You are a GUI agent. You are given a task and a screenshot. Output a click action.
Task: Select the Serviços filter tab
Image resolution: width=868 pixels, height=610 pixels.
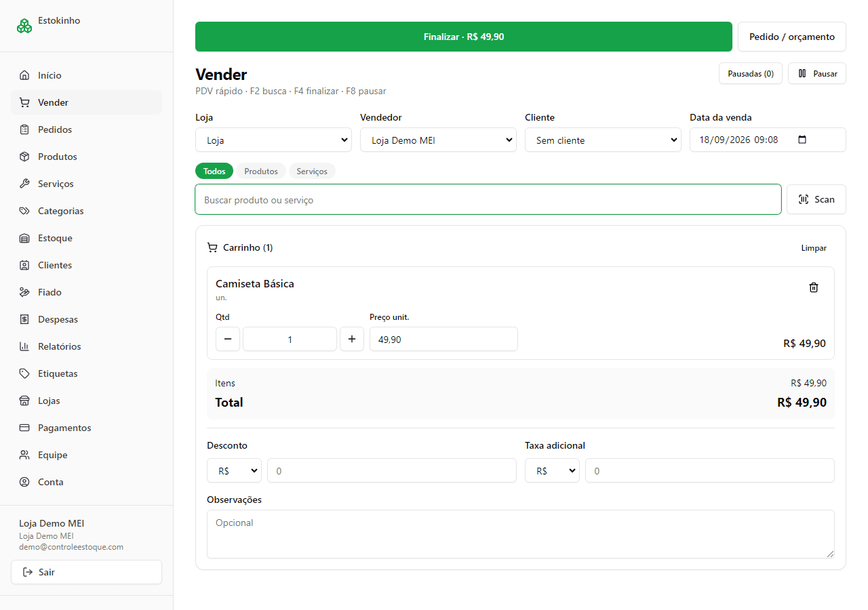(x=312, y=171)
